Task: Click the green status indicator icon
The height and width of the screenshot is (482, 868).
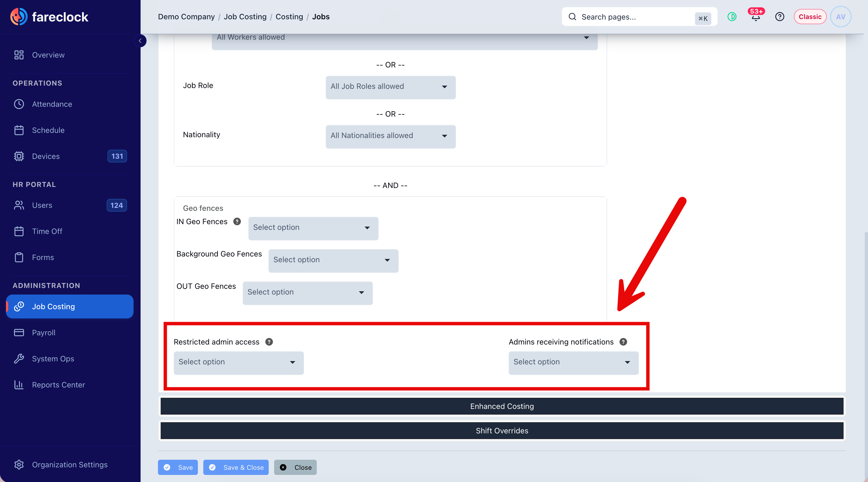Action: 732,17
